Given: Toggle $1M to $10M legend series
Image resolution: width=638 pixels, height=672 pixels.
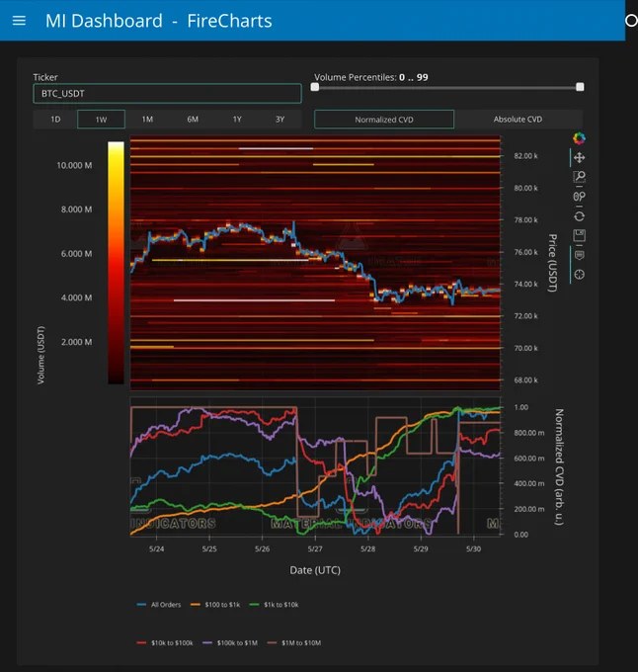Looking at the screenshot, I should tap(294, 643).
